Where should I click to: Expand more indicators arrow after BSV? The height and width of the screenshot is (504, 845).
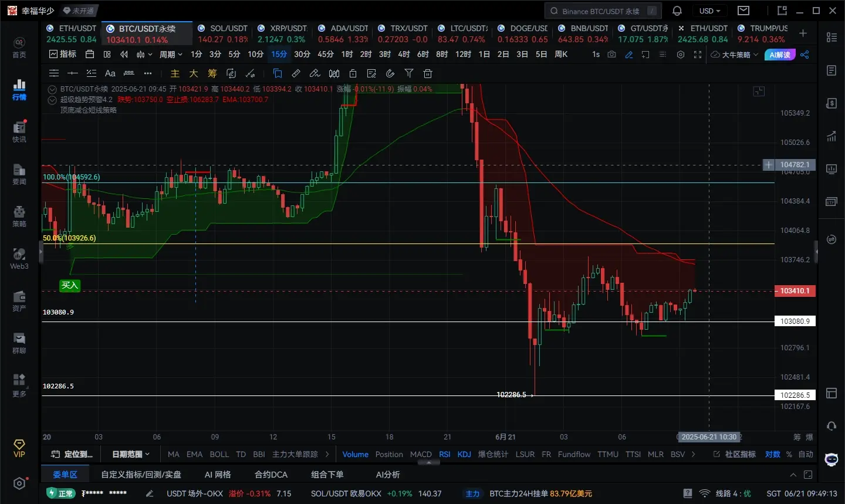click(x=694, y=454)
